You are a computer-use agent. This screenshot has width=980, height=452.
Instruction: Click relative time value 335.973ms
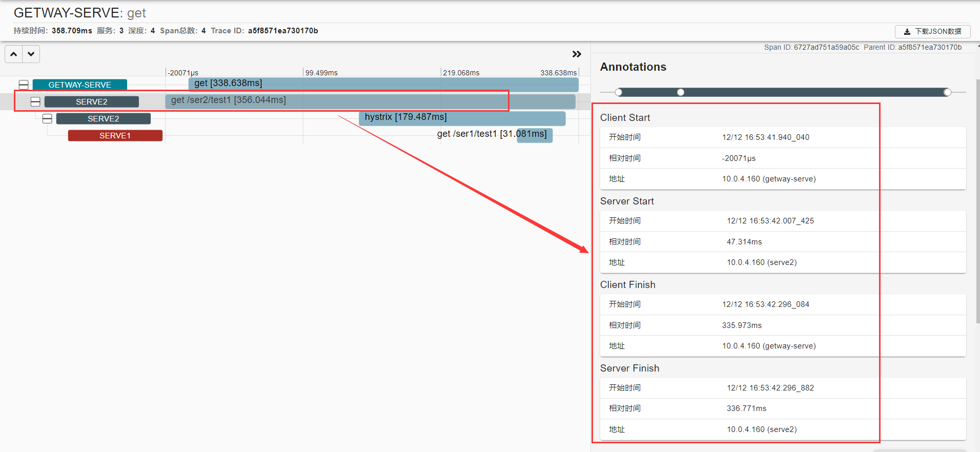[x=742, y=325]
